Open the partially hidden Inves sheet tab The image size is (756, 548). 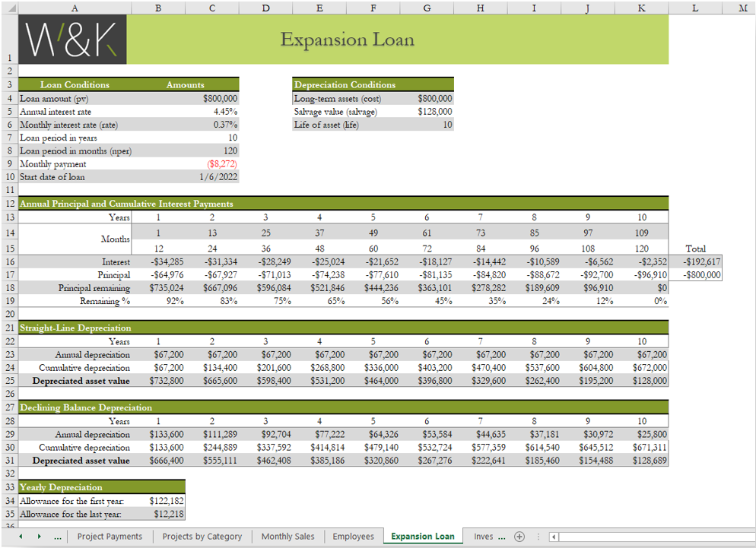(x=484, y=536)
